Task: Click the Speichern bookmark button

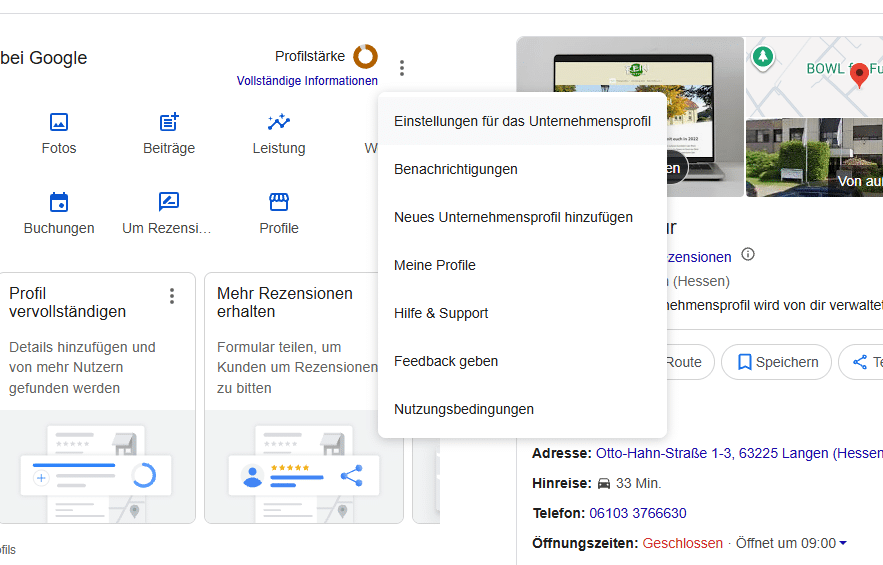Action: (776, 362)
